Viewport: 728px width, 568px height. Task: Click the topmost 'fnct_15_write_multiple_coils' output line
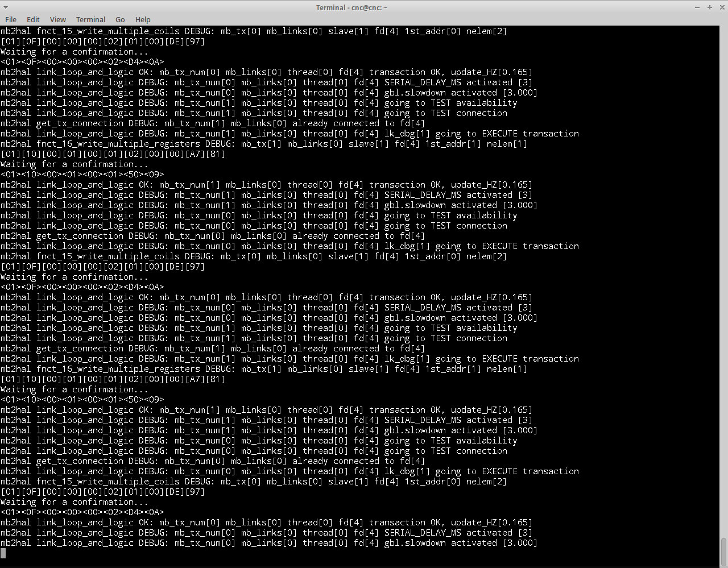tap(254, 31)
